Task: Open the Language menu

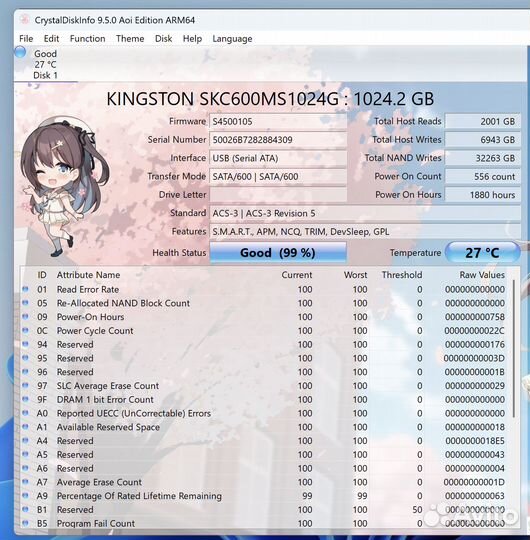Action: [x=232, y=39]
